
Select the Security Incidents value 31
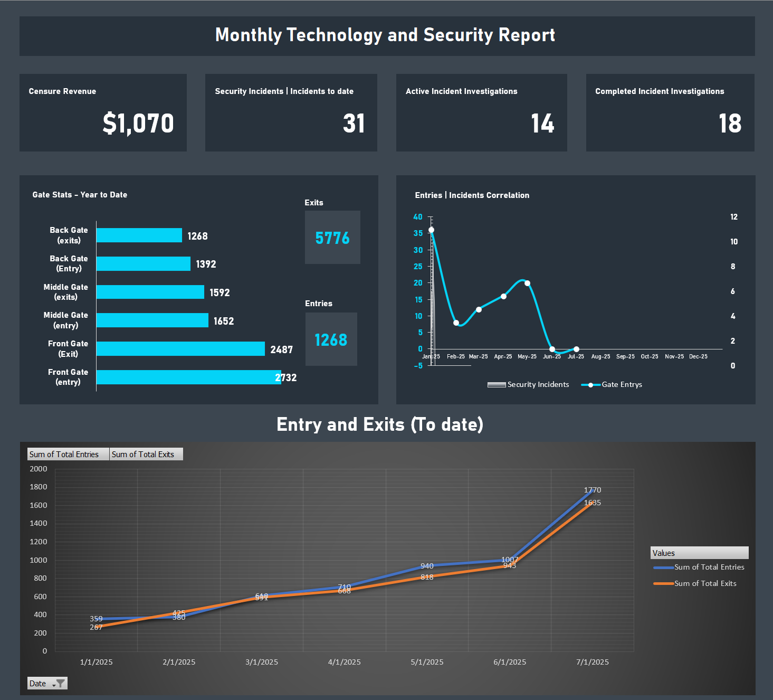[354, 124]
